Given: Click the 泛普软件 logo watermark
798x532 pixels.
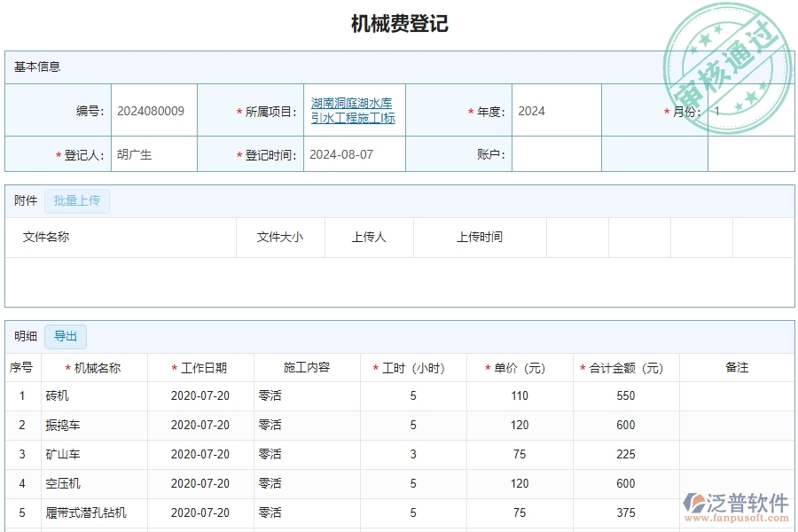Looking at the screenshot, I should pos(736,505).
